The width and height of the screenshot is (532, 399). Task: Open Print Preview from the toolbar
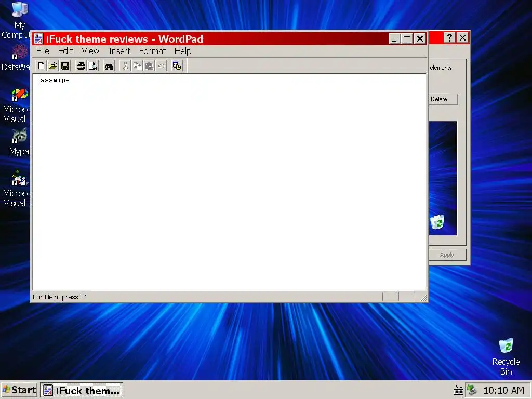point(92,66)
